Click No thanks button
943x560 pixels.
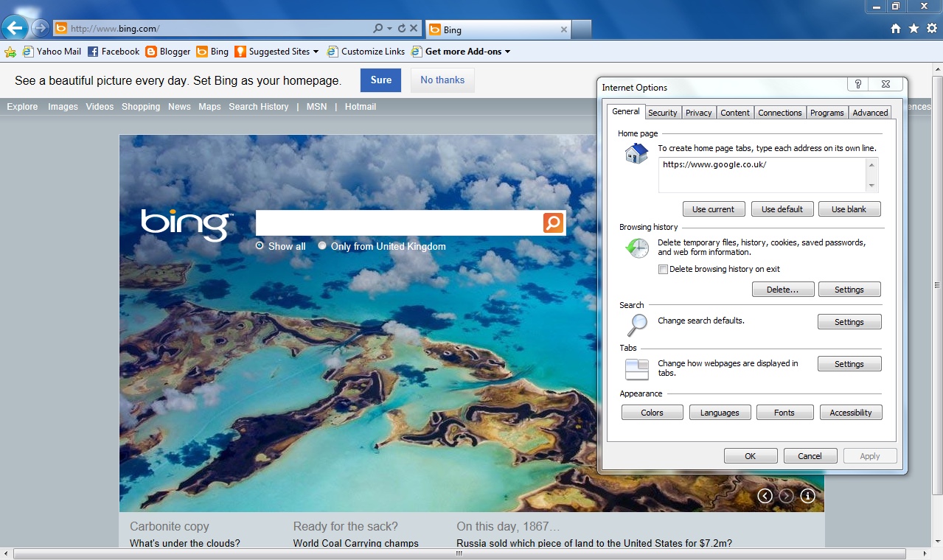[x=442, y=80]
